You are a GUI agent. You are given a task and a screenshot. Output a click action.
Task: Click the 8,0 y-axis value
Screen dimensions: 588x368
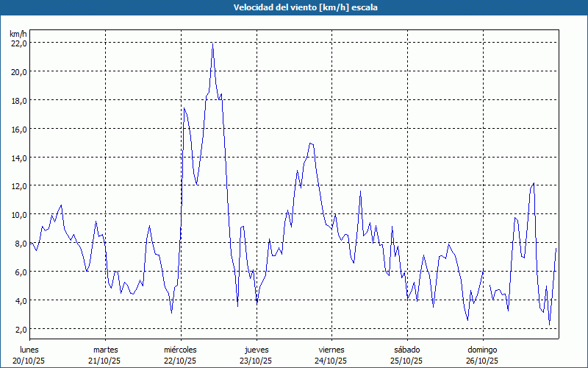click(20, 244)
